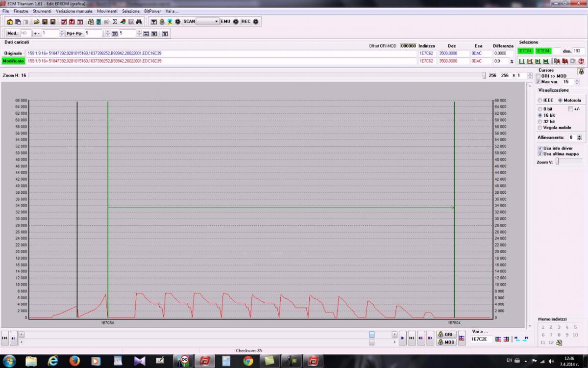Viewport: 588px width, 368px height.
Task: Click the open folder icon in toolbar
Action: pos(36,22)
